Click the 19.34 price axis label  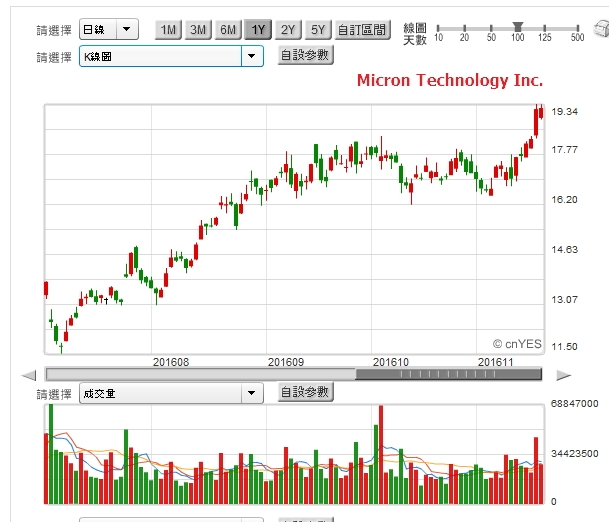pos(564,112)
